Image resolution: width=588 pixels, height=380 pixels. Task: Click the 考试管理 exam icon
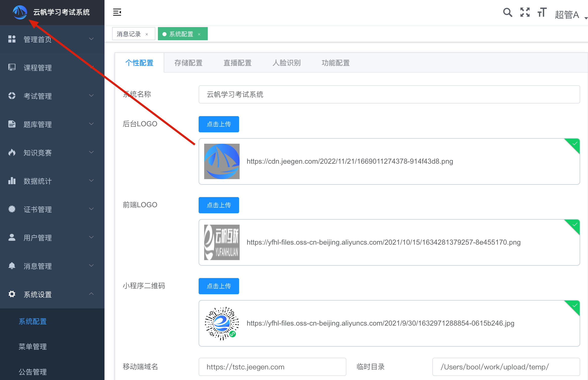(12, 96)
